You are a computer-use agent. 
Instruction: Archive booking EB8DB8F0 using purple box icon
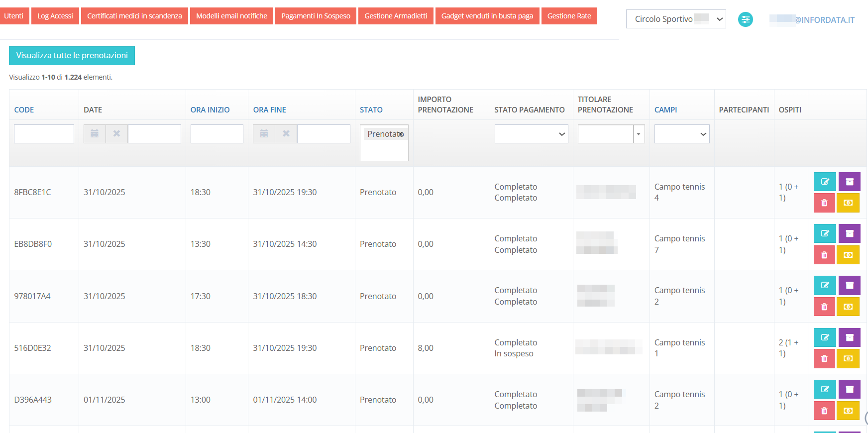click(849, 233)
